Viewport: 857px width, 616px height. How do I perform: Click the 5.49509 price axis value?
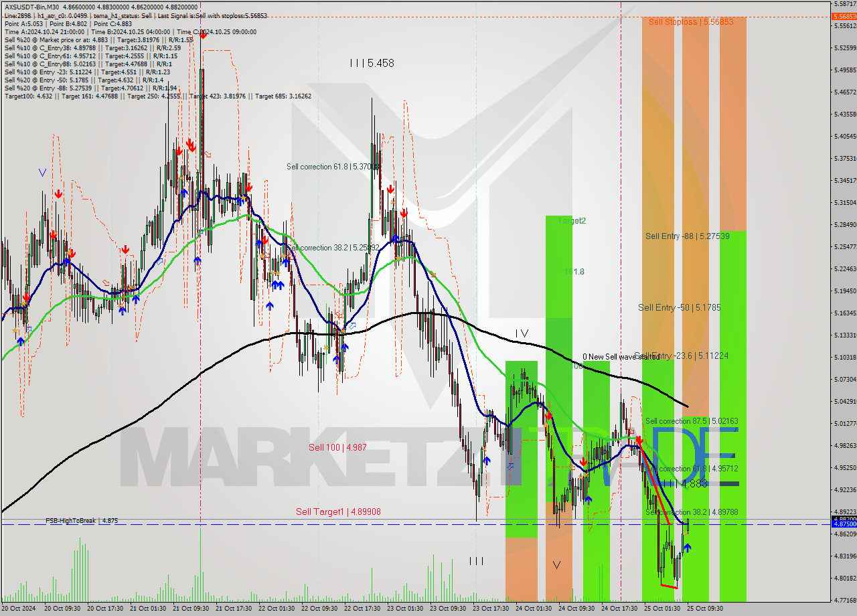coord(844,70)
